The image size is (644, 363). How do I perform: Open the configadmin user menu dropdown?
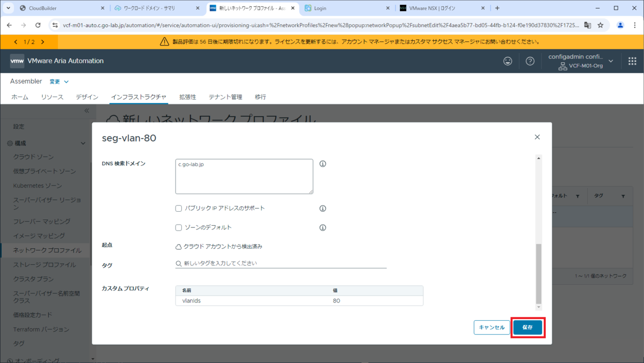click(581, 61)
